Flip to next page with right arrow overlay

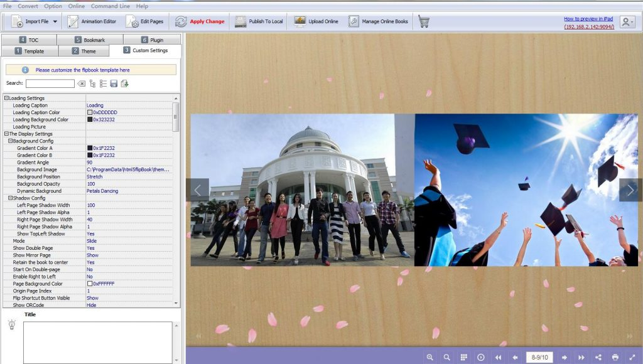[x=630, y=190]
